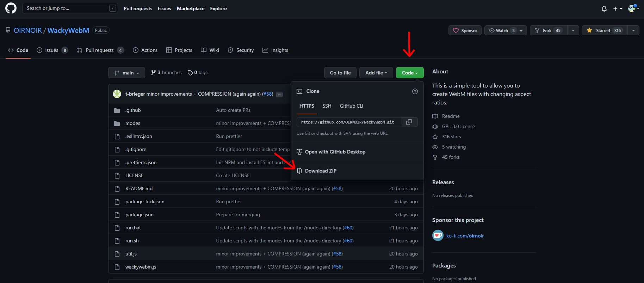Unstar the repository with Starred button
Image resolution: width=644 pixels, height=283 pixels.
(x=605, y=30)
